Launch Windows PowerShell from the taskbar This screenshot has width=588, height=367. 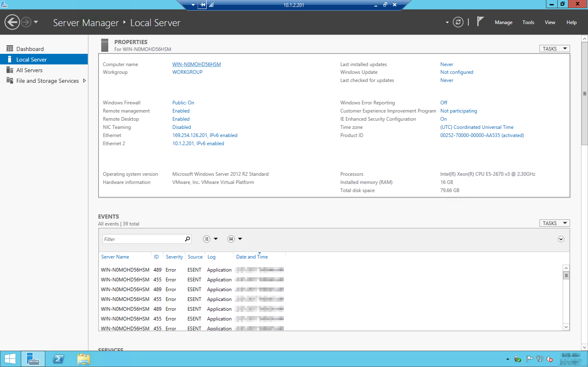(x=59, y=359)
